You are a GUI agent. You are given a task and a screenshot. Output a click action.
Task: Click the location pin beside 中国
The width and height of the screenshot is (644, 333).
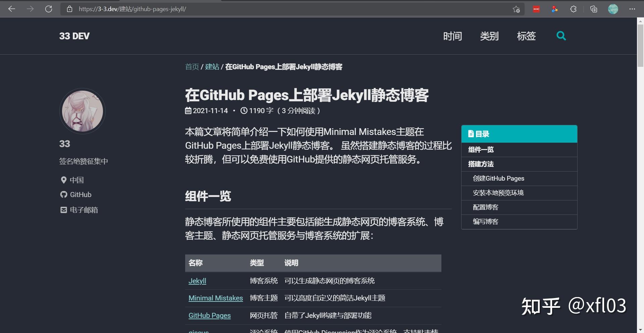64,180
